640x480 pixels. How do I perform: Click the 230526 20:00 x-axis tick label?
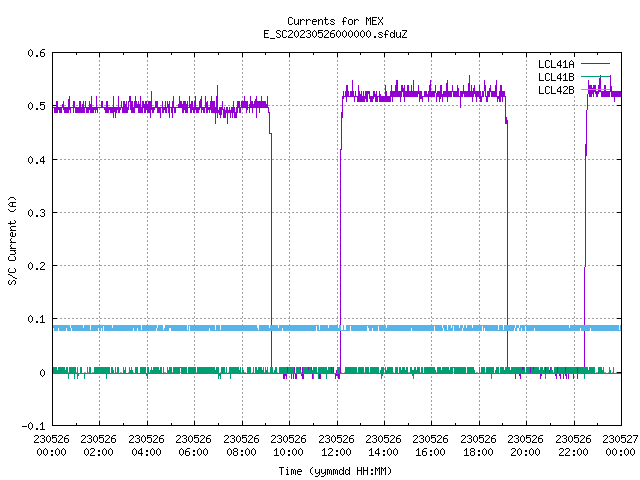(525, 445)
